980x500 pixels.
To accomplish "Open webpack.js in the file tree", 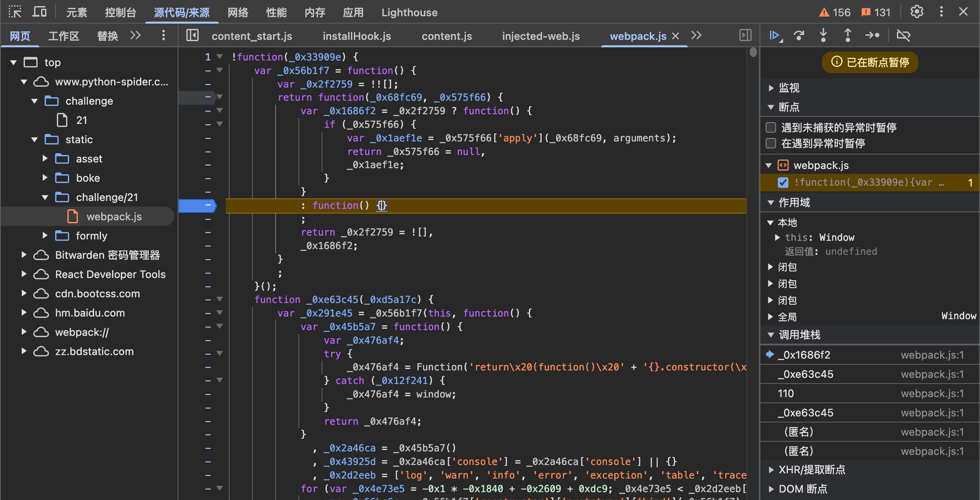I will [114, 217].
